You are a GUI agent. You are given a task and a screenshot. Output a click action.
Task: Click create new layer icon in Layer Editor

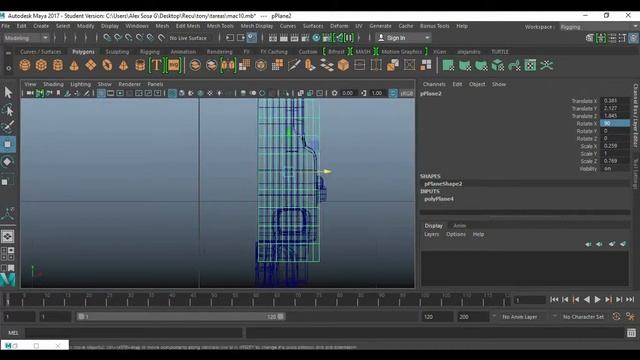(x=612, y=244)
